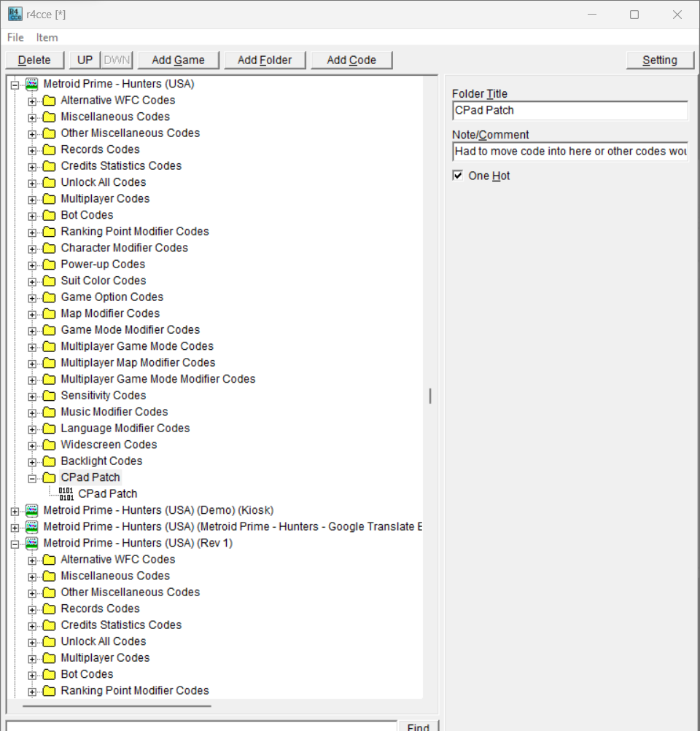Screen dimensions: 700x731
Task: Click the Backlight Codes folder icon
Action: click(x=49, y=461)
